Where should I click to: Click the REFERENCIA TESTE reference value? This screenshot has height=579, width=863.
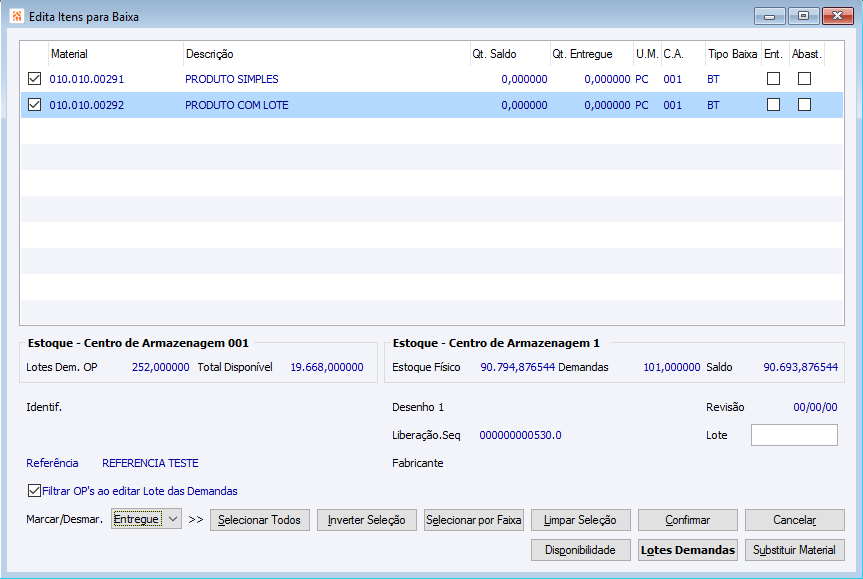[150, 463]
